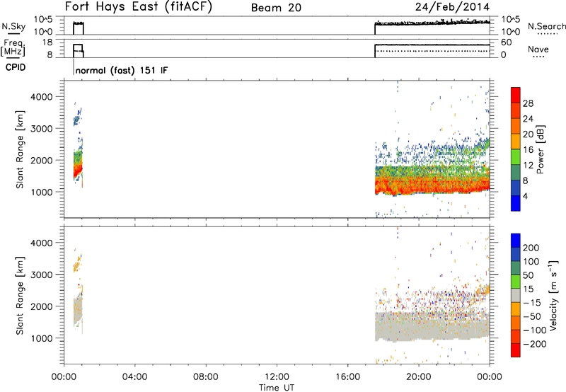
Task: Click the '04:00' time tick label
Action: (x=134, y=377)
